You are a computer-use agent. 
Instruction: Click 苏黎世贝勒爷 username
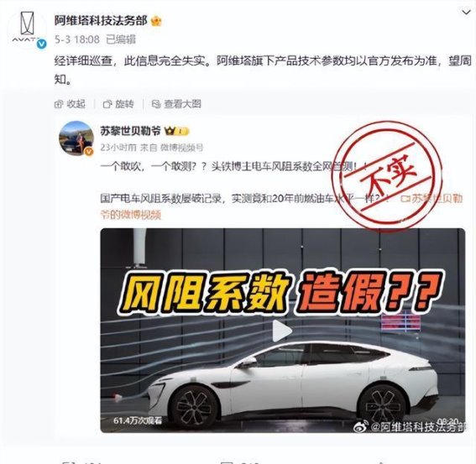click(x=130, y=131)
